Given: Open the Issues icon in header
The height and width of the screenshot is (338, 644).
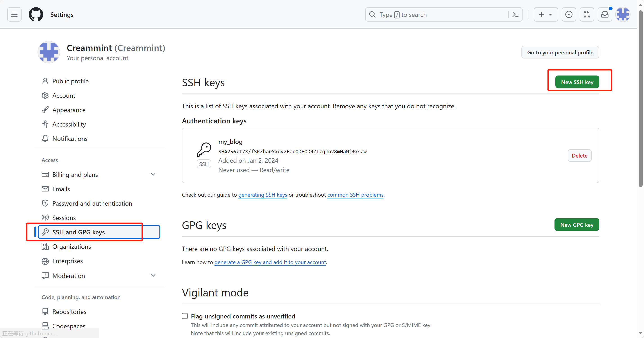Looking at the screenshot, I should click(x=569, y=14).
